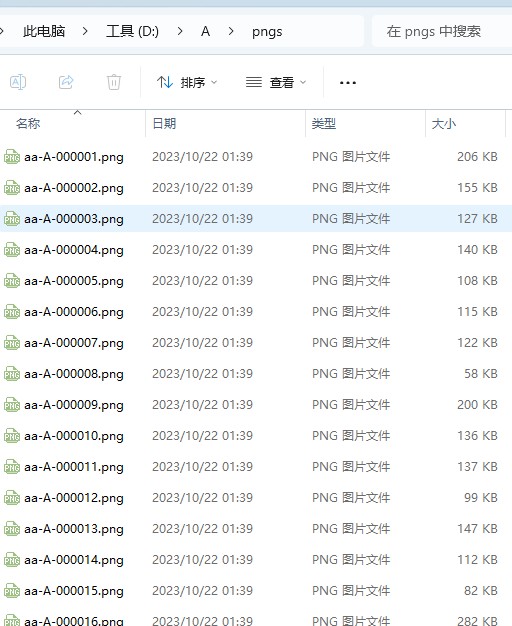Screen dimensions: 512x626
Task: Click the Share icon in toolbar
Action: tap(66, 82)
